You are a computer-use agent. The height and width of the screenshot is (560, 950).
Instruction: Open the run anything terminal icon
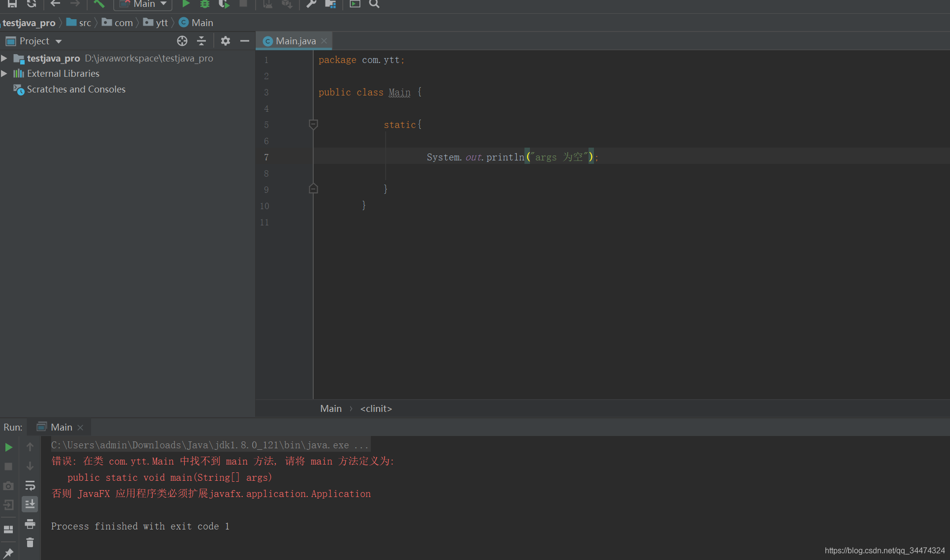[355, 3]
